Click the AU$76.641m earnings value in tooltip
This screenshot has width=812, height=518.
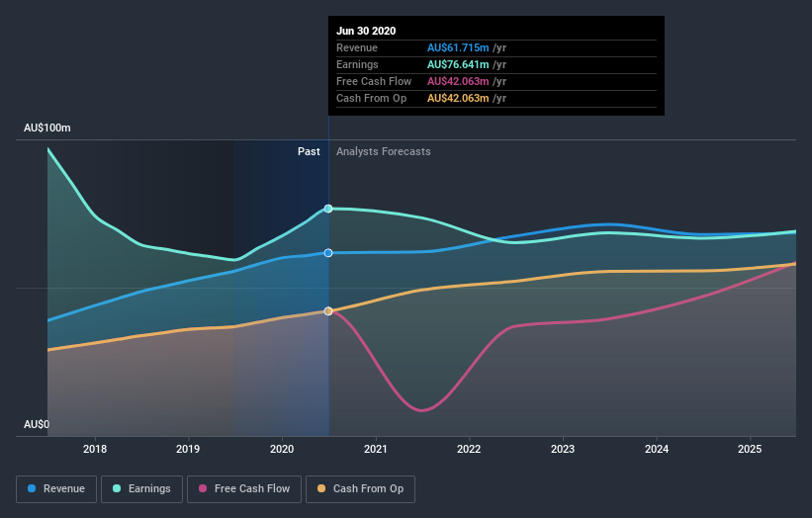(458, 64)
